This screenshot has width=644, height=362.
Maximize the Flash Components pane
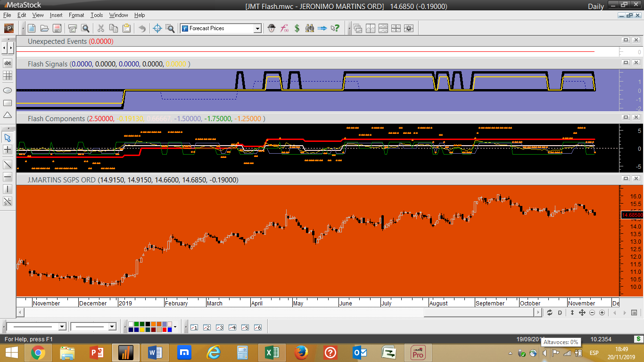coord(626,117)
